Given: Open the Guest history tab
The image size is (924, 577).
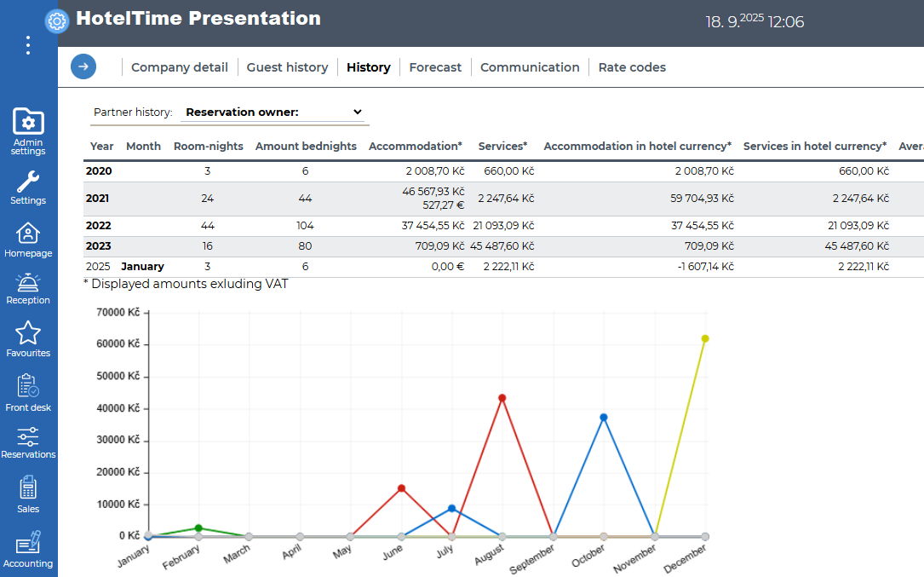Looking at the screenshot, I should click(287, 67).
